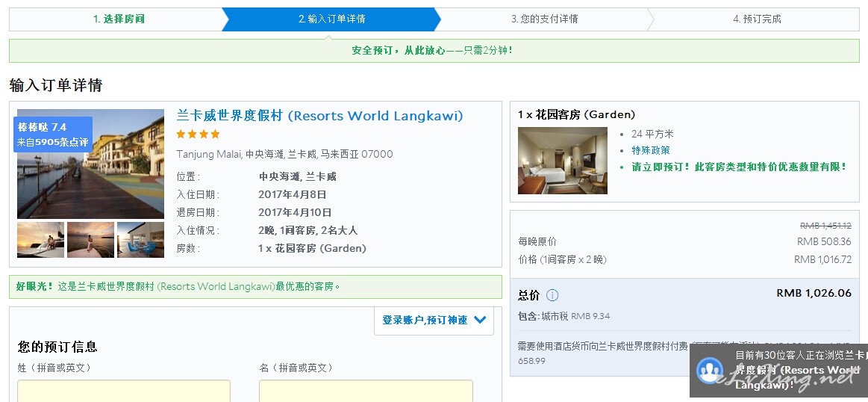Click the four-star hotel rating icons
The image size is (868, 402).
[x=198, y=134]
